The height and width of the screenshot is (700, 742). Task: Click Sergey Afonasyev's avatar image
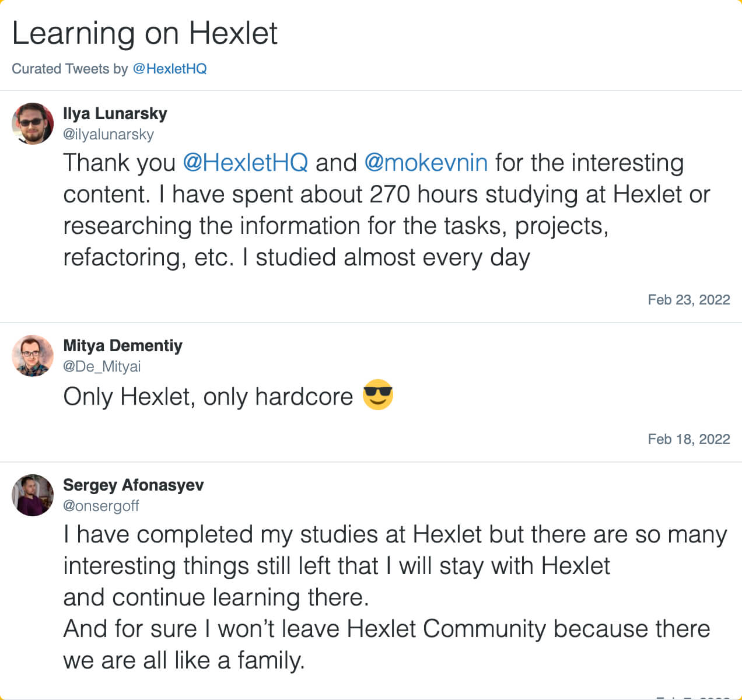[x=33, y=495]
